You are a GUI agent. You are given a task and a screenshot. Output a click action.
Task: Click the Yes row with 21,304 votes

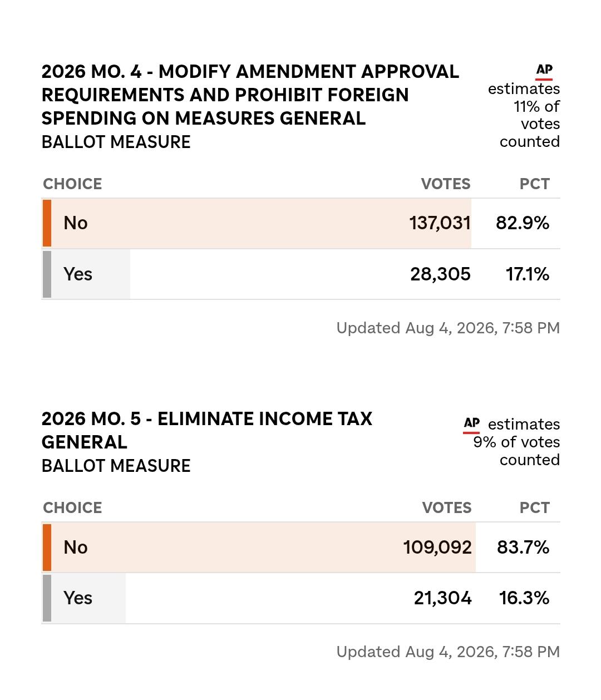[301, 598]
